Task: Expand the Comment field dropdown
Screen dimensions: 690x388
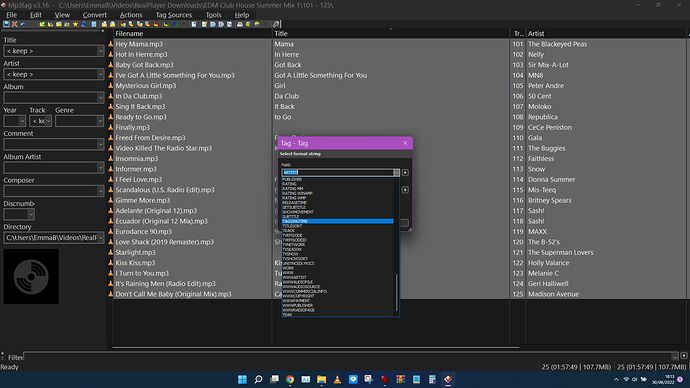Action: pos(100,144)
